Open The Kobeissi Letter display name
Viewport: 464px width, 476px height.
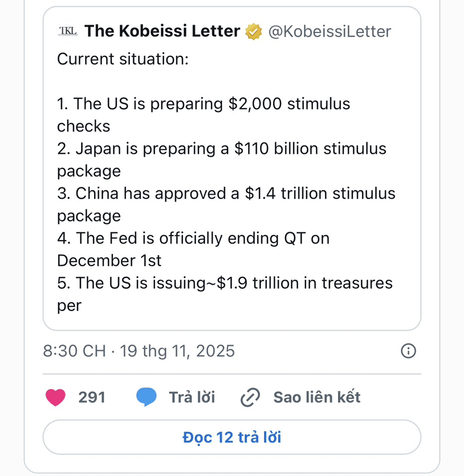coord(162,31)
